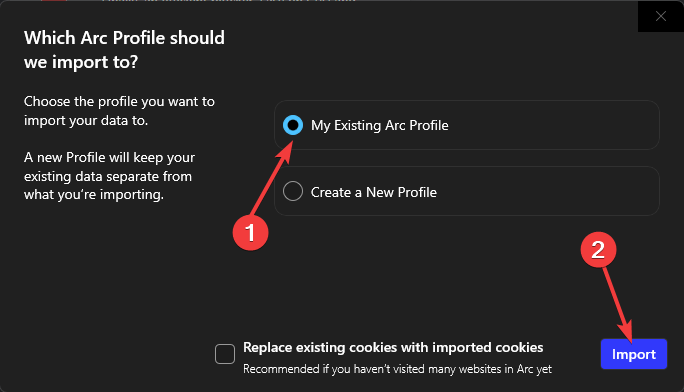Screen dimensions: 684x392
Task: Click the blue Import button
Action: point(634,354)
